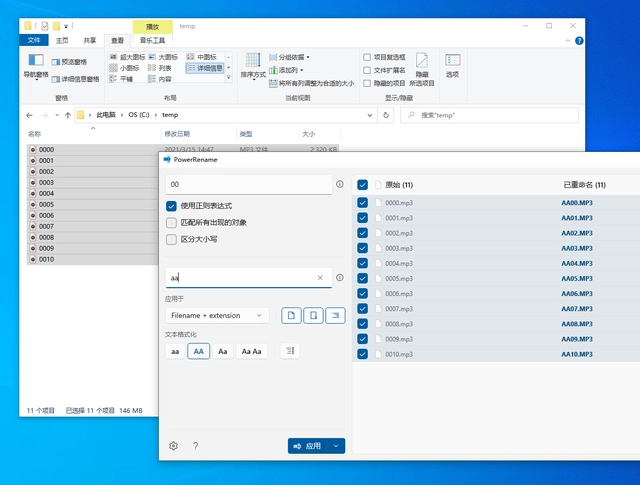Uncheck the 0003.mp3 row checkbox
The width and height of the screenshot is (640, 485).
pos(362,248)
